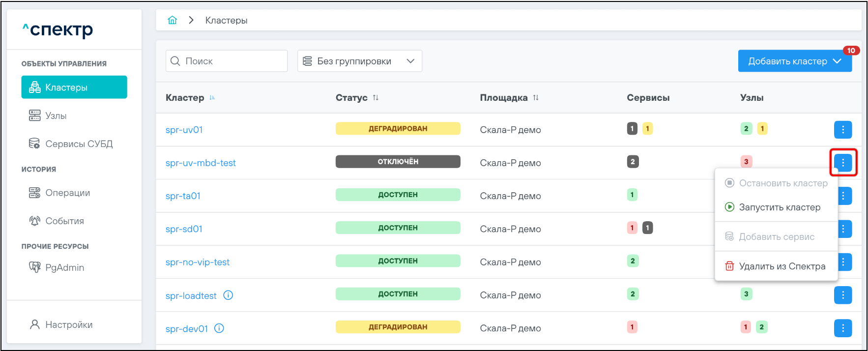Open the spr-uv-mbd-test cluster link

point(201,163)
